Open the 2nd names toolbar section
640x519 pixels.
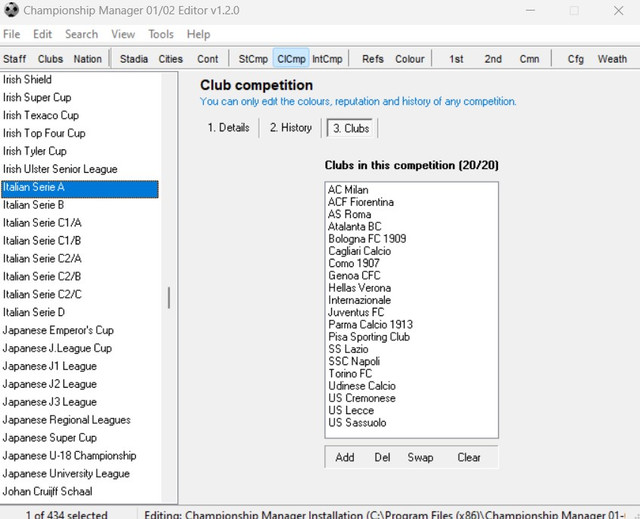pos(493,59)
